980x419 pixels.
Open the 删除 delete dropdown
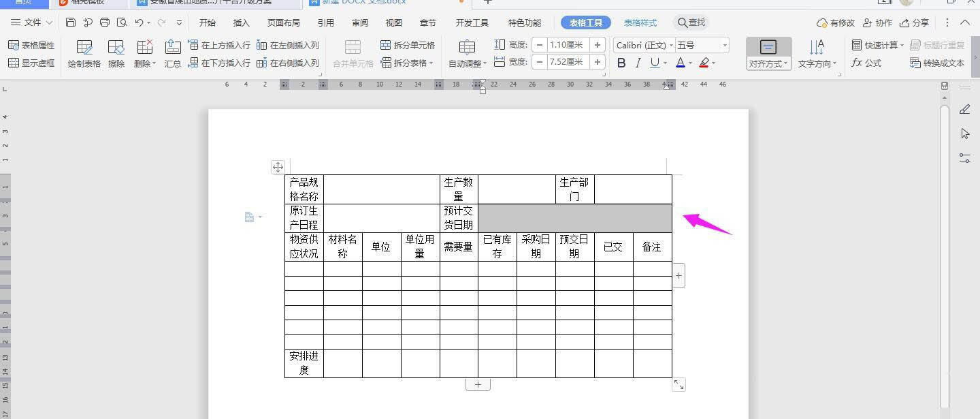click(x=144, y=55)
